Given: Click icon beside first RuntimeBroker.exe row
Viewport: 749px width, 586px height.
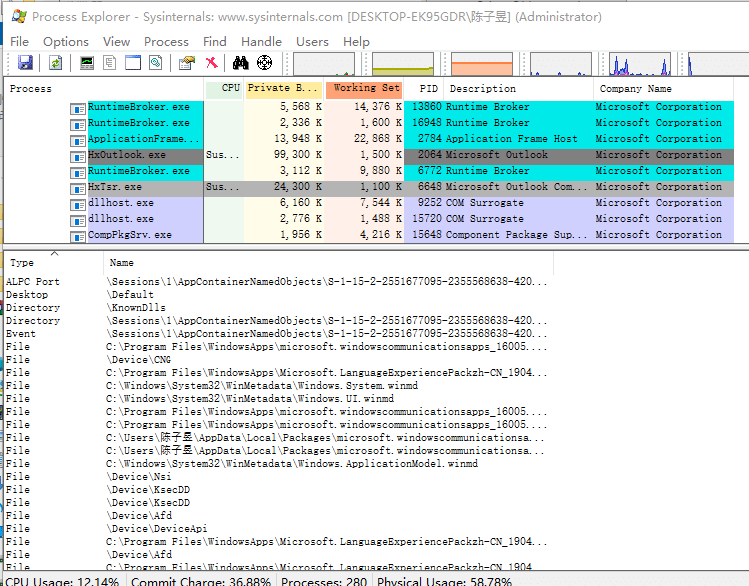Looking at the screenshot, I should (x=77, y=109).
